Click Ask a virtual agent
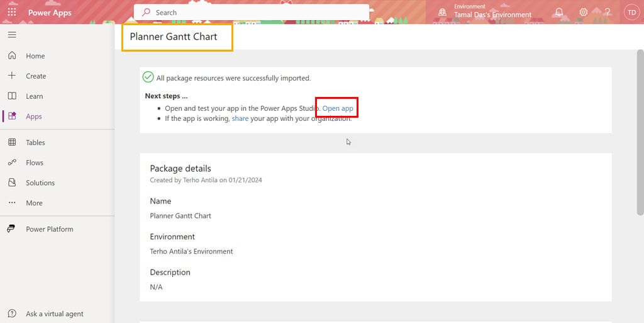644x323 pixels. coord(55,314)
